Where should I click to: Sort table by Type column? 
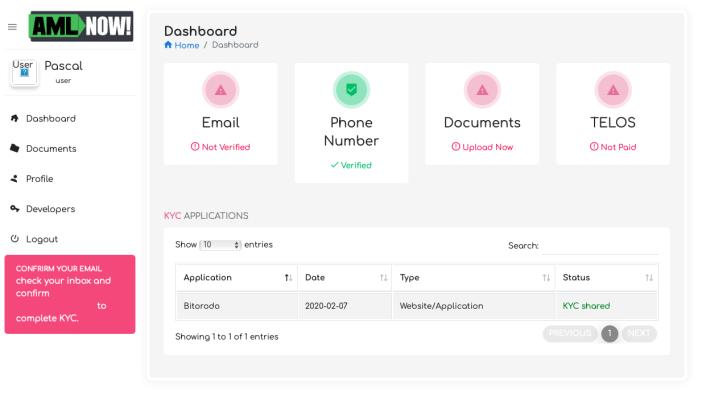point(474,277)
